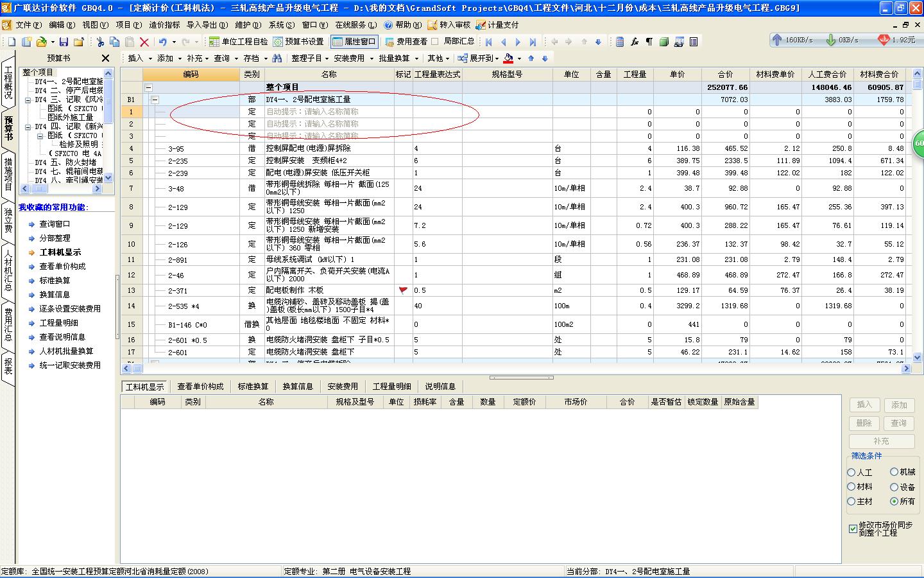Collapse the B1 DY4一 section row
924x578 pixels.
155,100
